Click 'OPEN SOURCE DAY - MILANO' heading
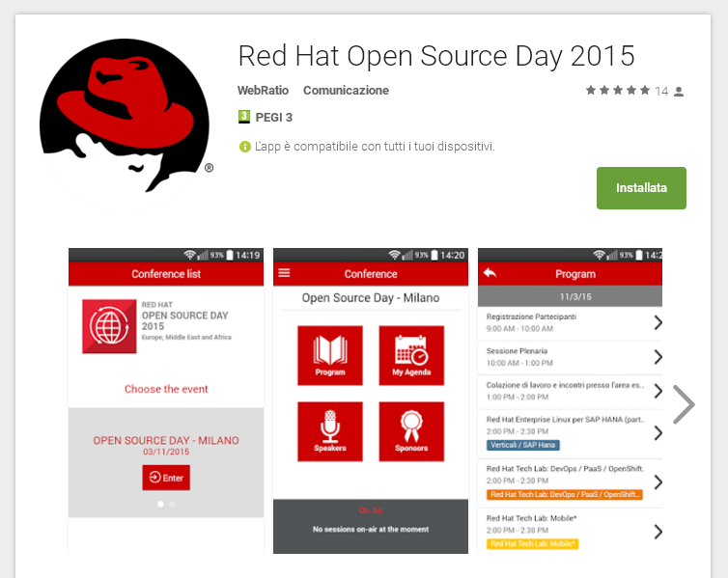728x578 pixels. click(166, 440)
